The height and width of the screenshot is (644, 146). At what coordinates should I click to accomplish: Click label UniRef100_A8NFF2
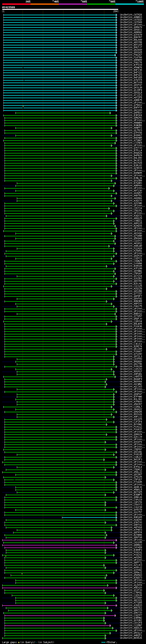(x=131, y=128)
